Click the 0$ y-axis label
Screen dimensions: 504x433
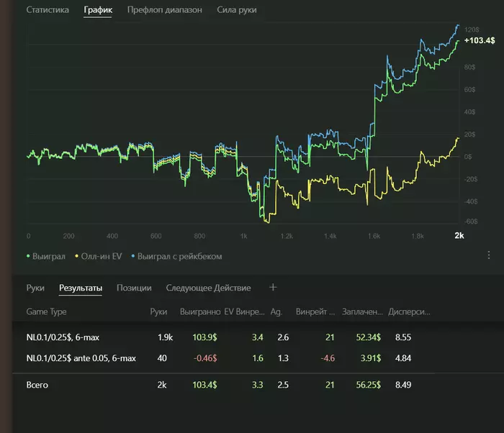468,157
